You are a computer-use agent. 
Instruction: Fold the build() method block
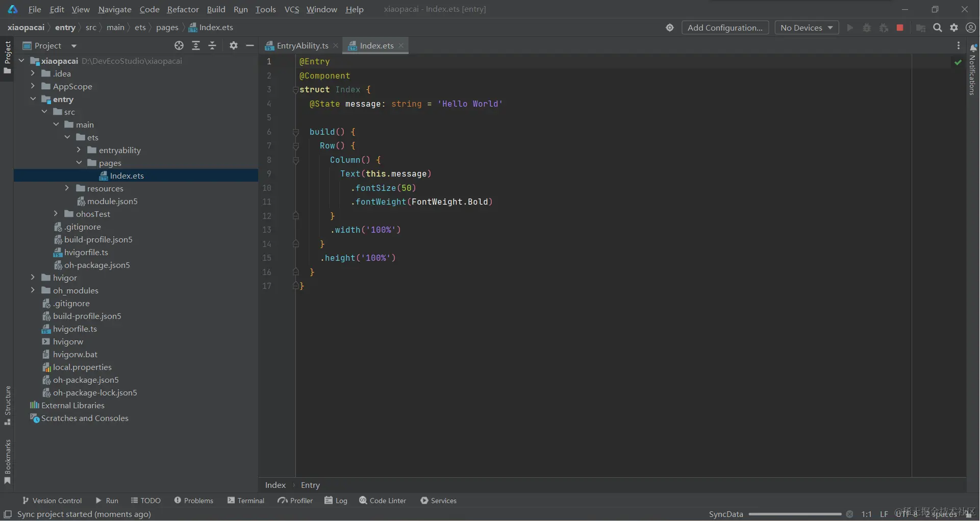tap(295, 132)
